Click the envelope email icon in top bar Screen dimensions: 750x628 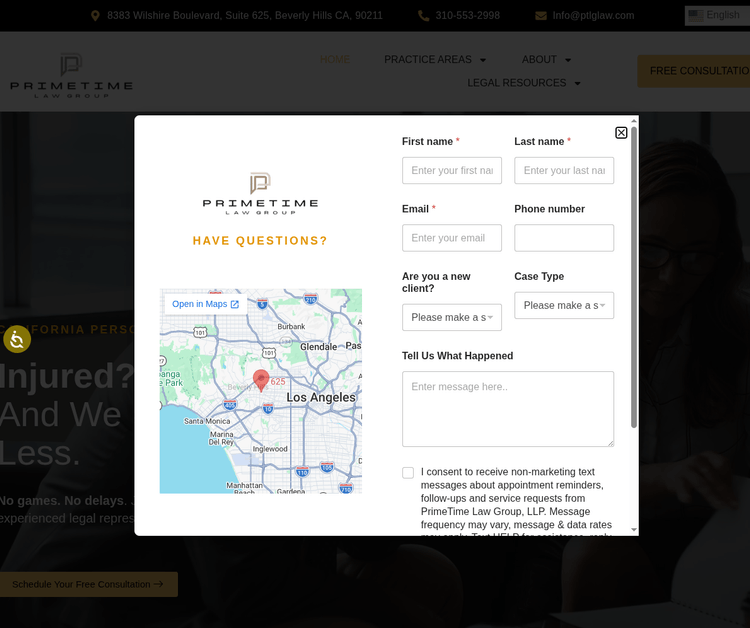(540, 16)
